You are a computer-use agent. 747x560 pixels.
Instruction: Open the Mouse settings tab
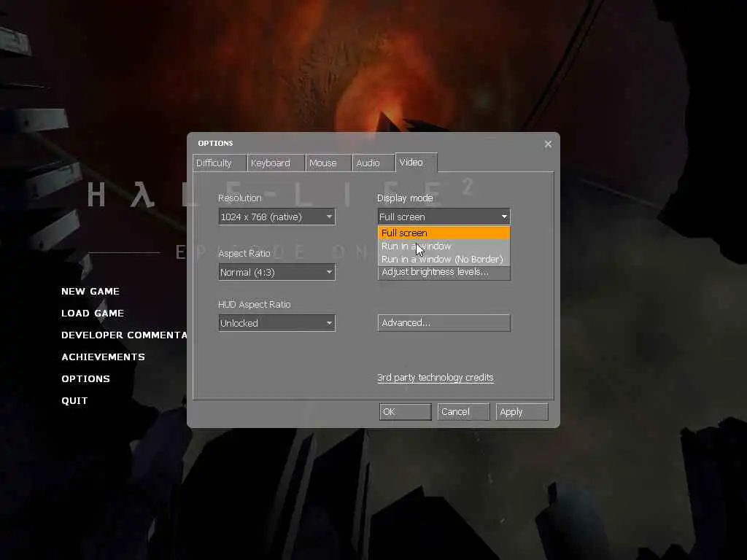click(x=328, y=163)
